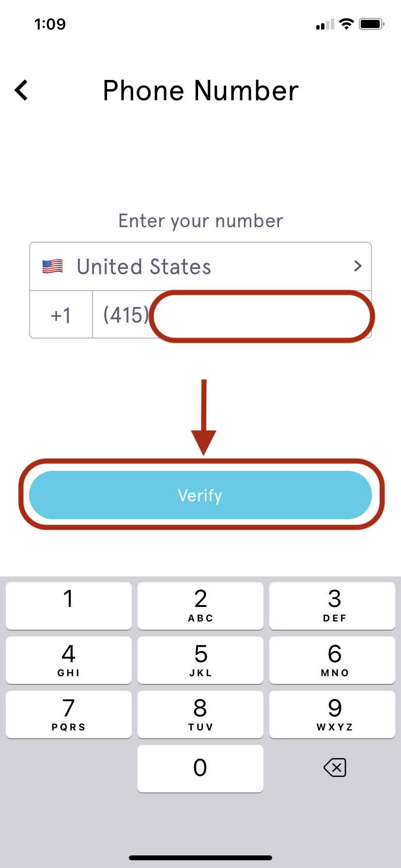Tap the back arrow icon

point(21,91)
